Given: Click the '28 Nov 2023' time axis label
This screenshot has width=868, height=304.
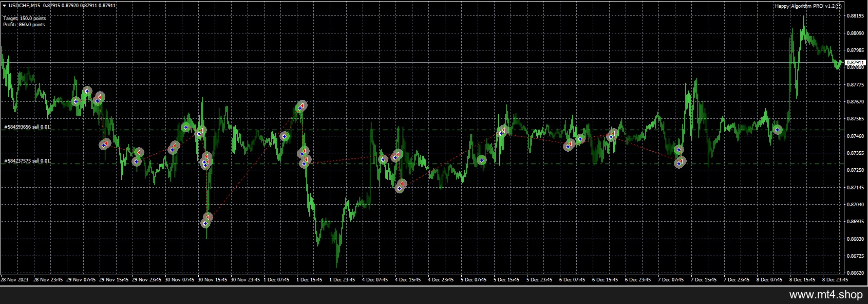Looking at the screenshot, I should (x=14, y=280).
